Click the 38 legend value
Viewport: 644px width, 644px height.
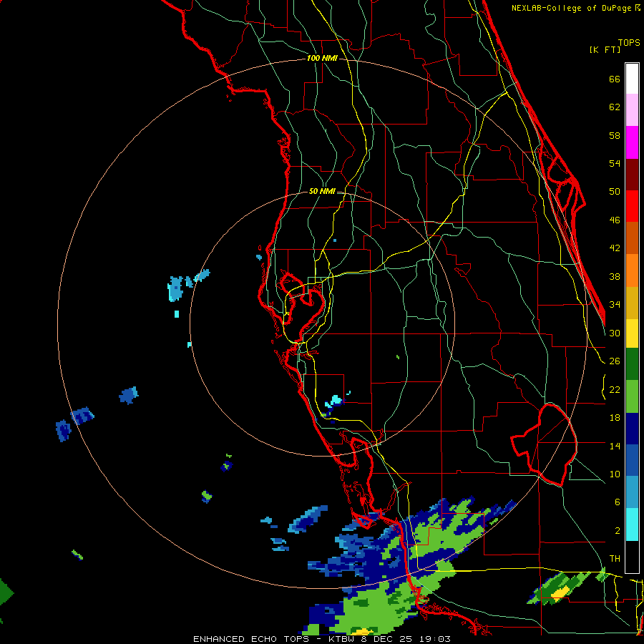pyautogui.click(x=615, y=276)
